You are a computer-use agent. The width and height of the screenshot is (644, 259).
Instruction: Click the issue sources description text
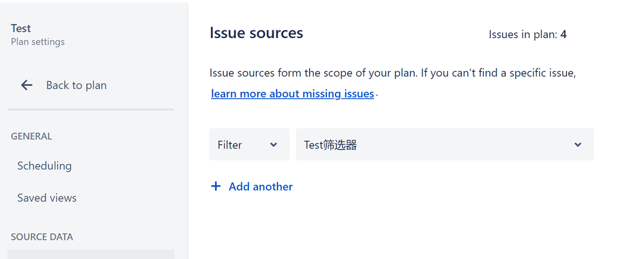coord(393,73)
